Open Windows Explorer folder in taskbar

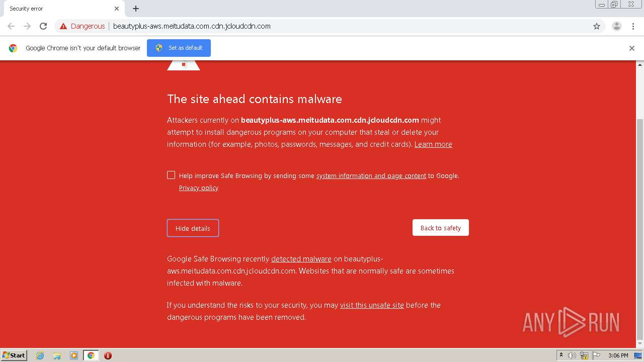tap(57, 355)
